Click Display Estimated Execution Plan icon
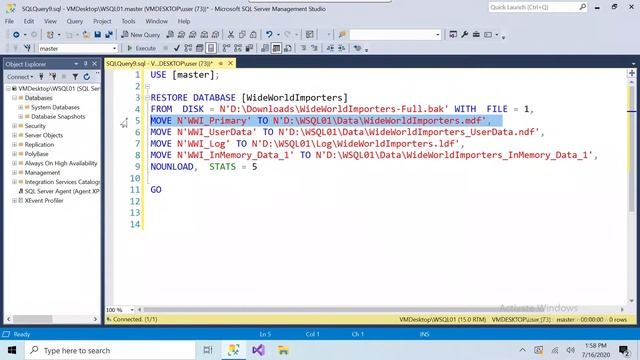This screenshot has height=360, width=640. [188, 48]
